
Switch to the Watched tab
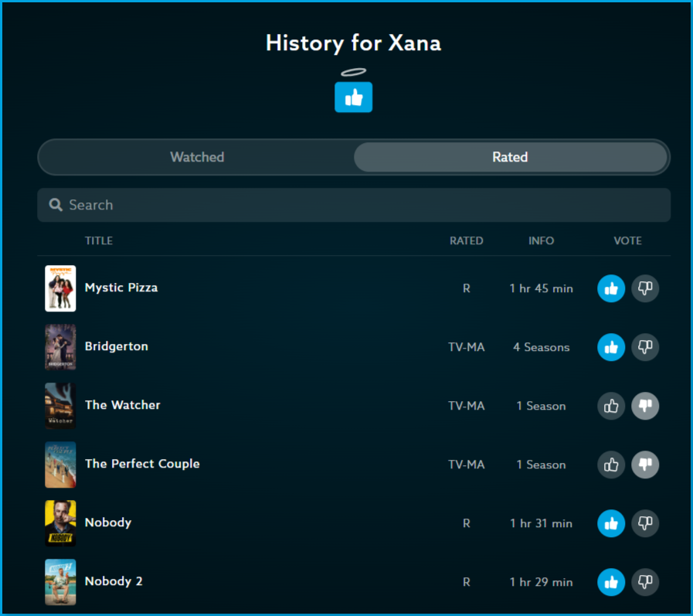coord(196,157)
